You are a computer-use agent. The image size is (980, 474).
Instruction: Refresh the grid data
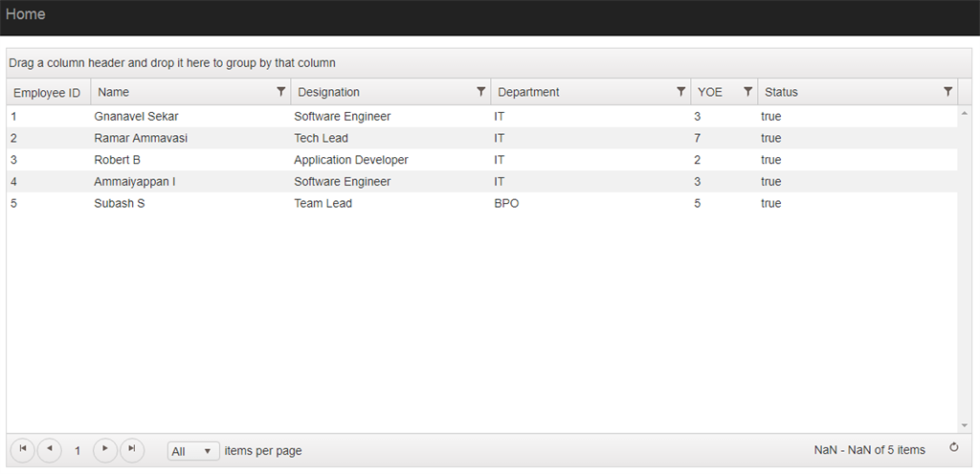(x=953, y=447)
